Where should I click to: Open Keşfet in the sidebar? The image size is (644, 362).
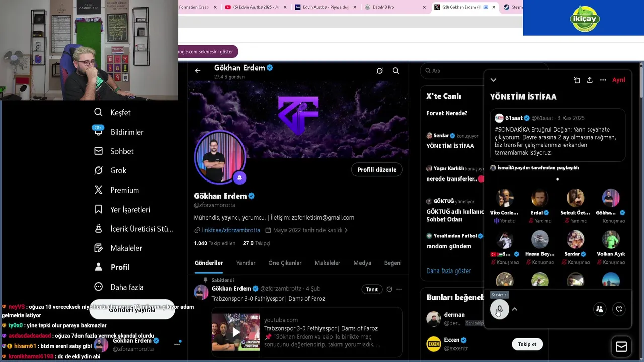click(x=112, y=112)
